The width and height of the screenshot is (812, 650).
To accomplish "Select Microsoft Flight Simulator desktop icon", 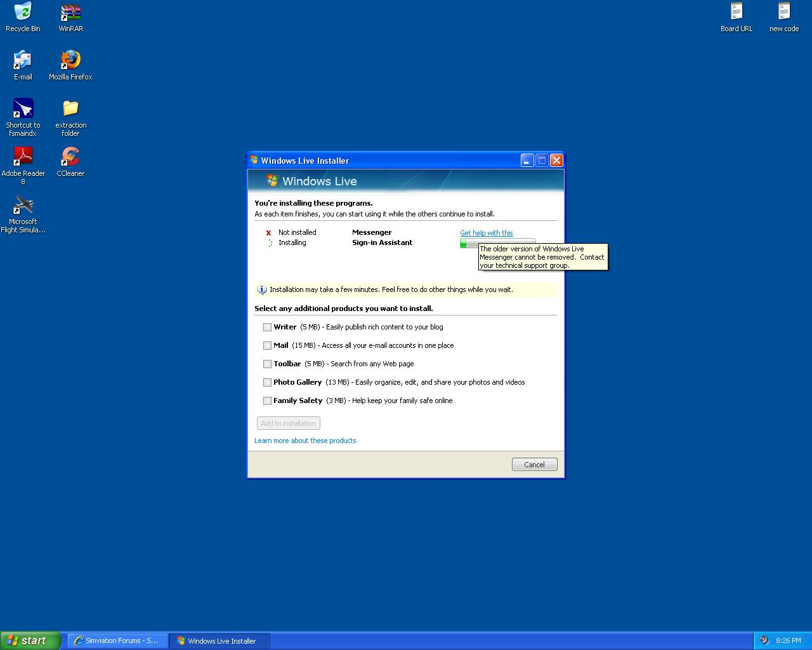I will [x=23, y=205].
